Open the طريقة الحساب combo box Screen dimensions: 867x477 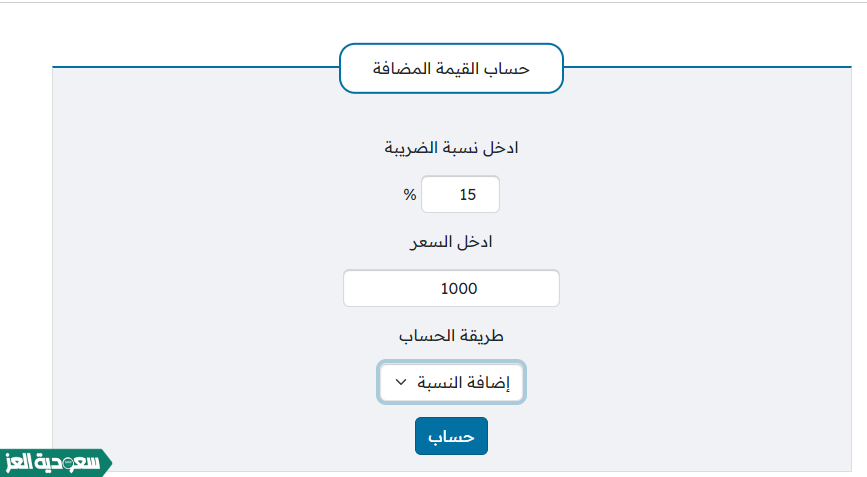tap(452, 382)
